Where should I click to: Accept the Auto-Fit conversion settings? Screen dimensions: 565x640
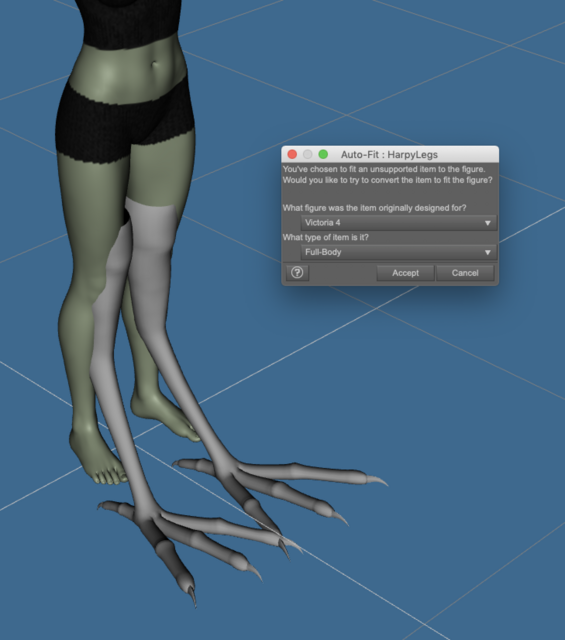click(x=405, y=273)
